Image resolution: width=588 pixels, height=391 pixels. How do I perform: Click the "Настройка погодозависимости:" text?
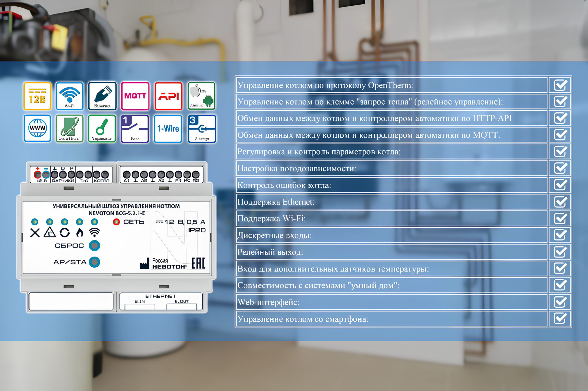[297, 169]
